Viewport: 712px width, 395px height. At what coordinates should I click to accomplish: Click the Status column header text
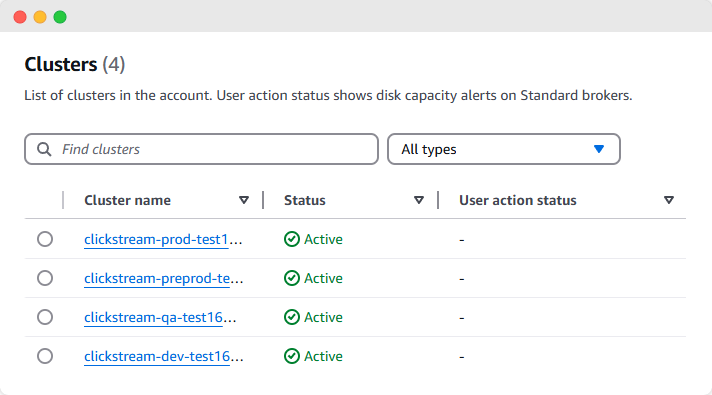point(305,200)
